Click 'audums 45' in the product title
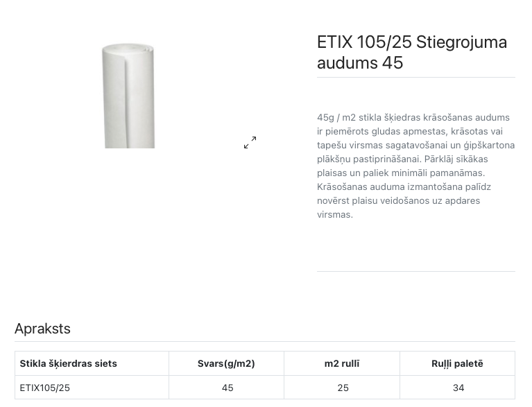The width and height of the screenshot is (532, 407). click(360, 63)
